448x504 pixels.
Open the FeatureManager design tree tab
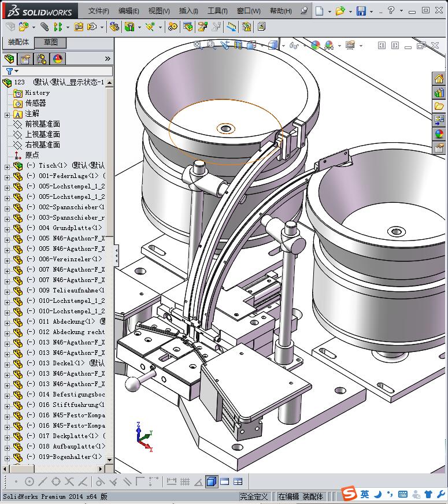point(9,59)
